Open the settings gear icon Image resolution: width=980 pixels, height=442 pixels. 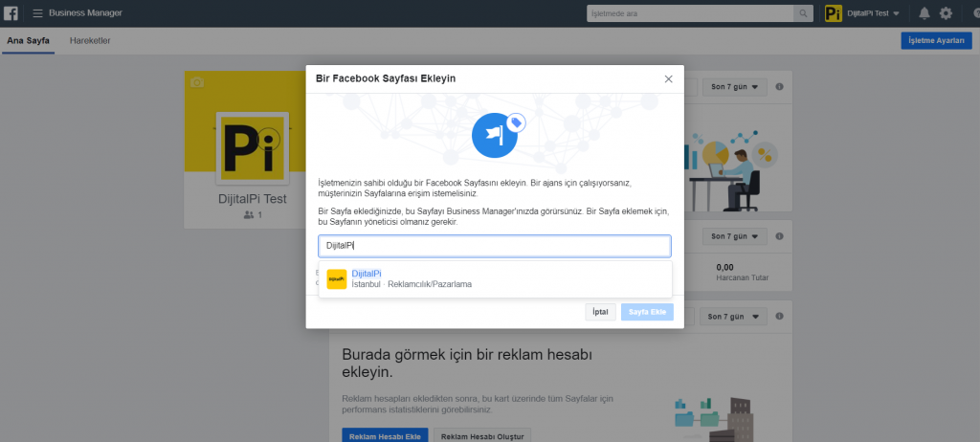[x=947, y=13]
